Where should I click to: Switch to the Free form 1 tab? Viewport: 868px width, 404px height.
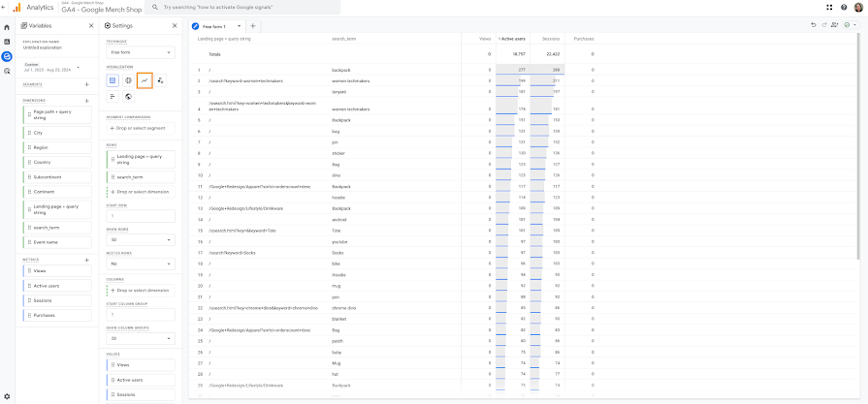pos(216,26)
